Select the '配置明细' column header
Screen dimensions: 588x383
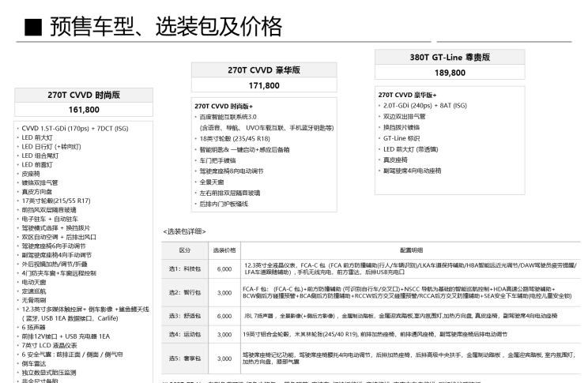pyautogui.click(x=412, y=250)
